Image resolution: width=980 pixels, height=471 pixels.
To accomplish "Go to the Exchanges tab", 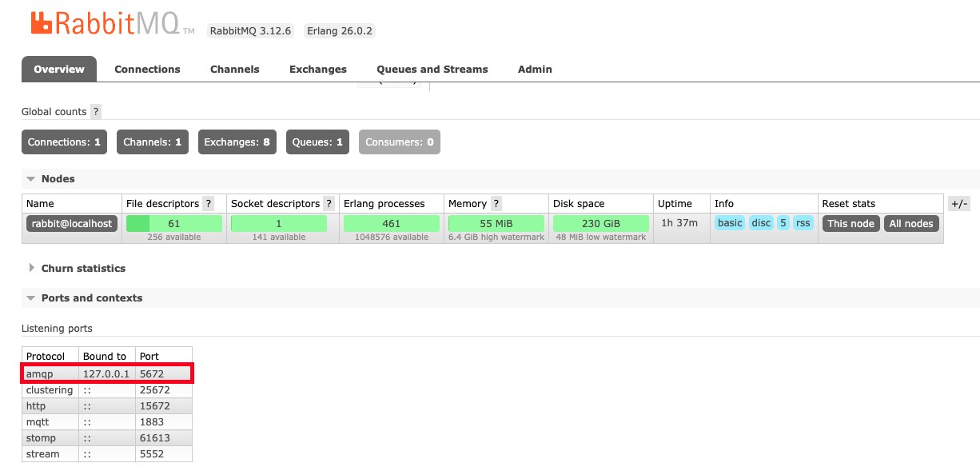I will (x=318, y=70).
